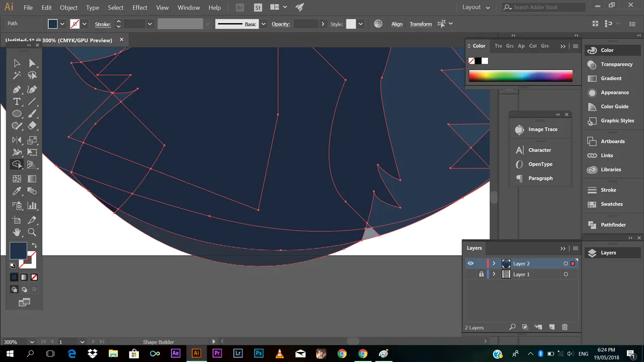
Task: Open the graphic Style dropdown
Action: [360, 24]
